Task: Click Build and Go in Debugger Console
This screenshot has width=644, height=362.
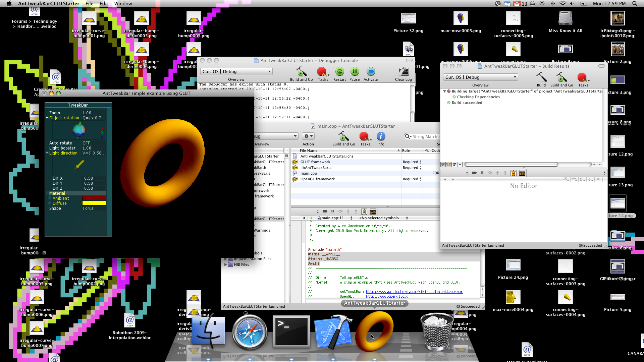Action: click(301, 72)
